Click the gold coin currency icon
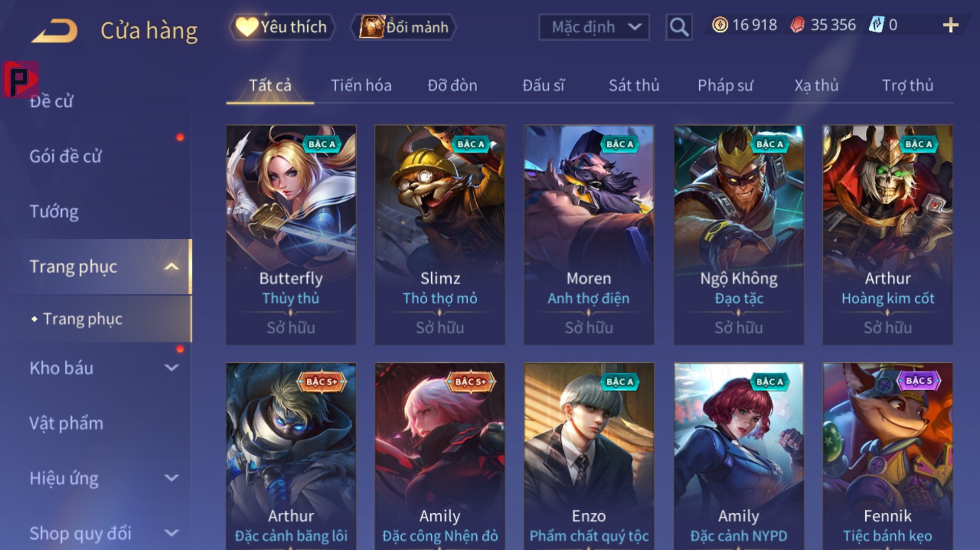 pos(720,25)
